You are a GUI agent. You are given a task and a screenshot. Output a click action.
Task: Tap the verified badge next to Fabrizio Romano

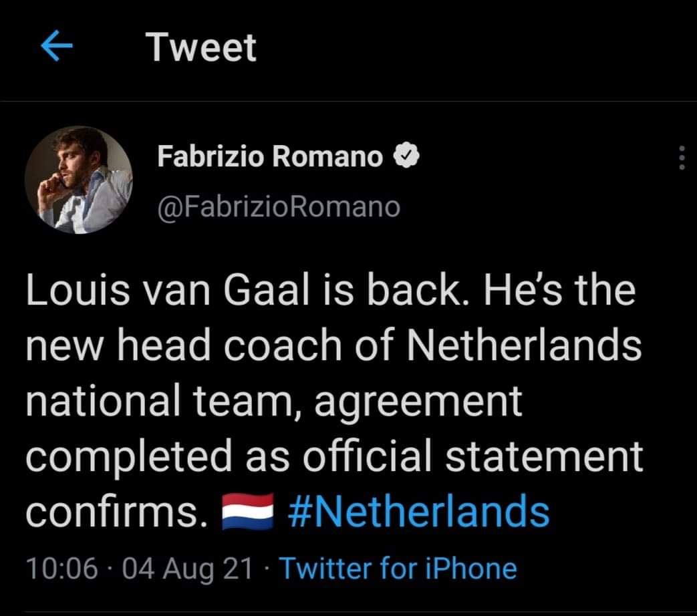(x=406, y=156)
